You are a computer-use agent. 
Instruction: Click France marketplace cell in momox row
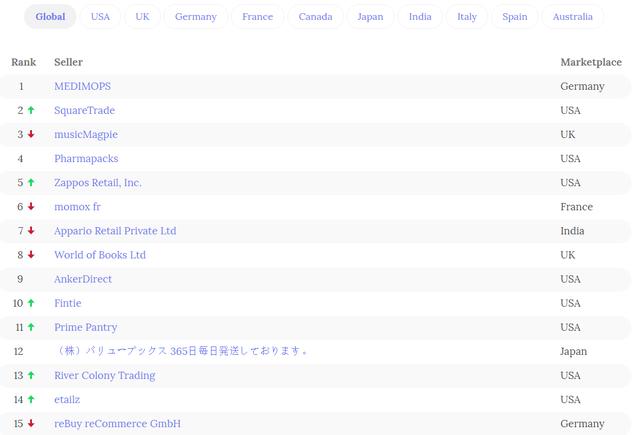pos(576,207)
